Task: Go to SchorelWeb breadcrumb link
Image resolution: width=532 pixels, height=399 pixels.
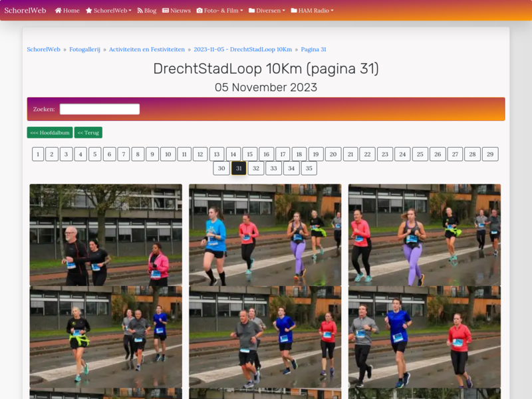Action: [x=43, y=49]
